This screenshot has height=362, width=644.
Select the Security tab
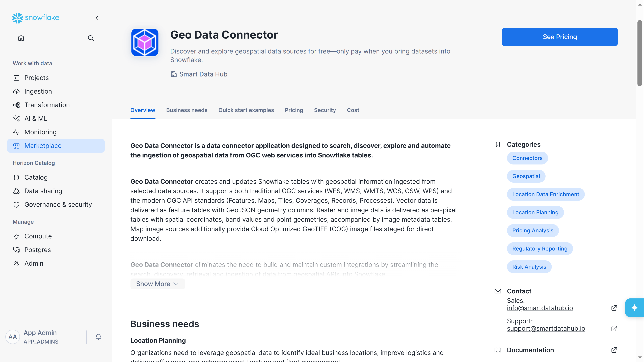(325, 110)
